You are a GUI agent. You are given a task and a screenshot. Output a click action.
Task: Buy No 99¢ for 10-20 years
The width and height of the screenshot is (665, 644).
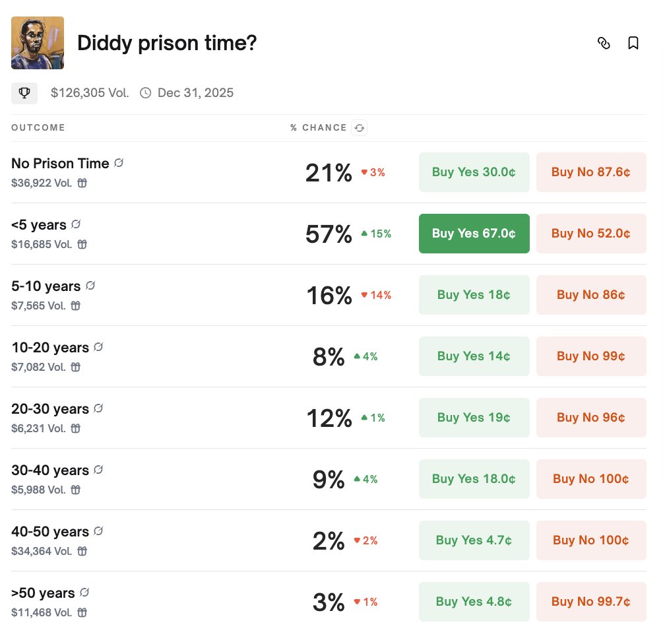591,356
